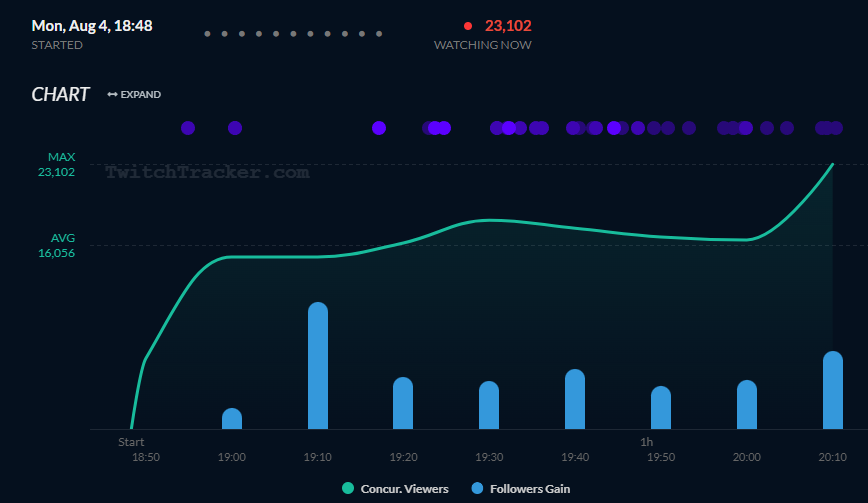
Task: Click the first purple event marker dot
Action: click(188, 128)
